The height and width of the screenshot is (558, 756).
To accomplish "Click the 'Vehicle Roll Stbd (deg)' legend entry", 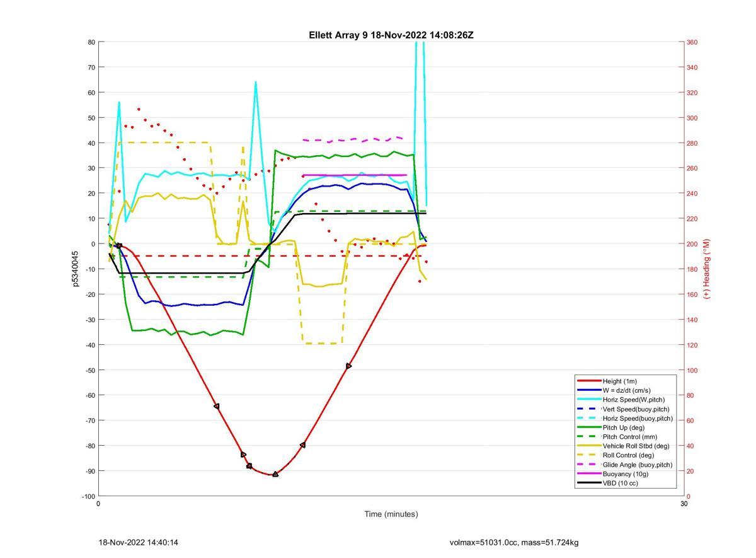I will pyautogui.click(x=636, y=446).
